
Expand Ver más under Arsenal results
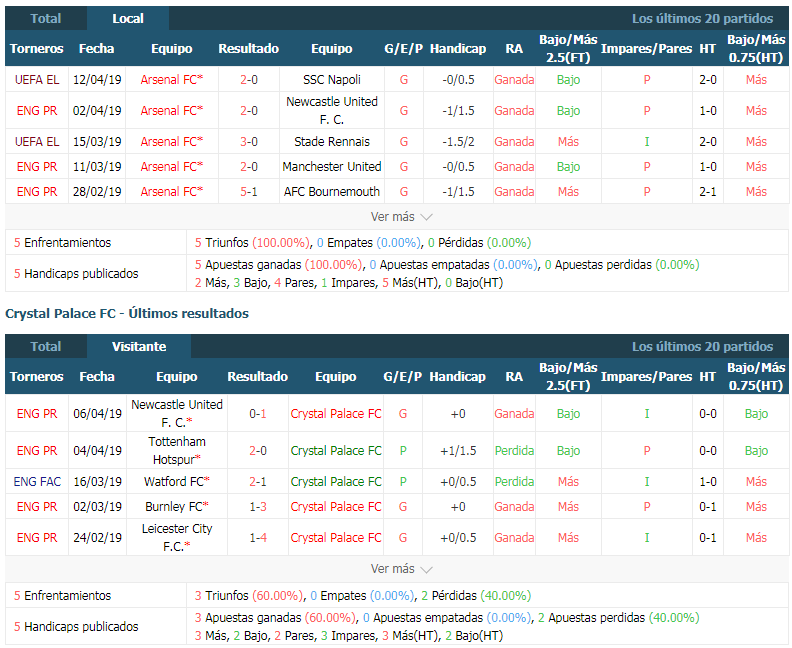[402, 217]
